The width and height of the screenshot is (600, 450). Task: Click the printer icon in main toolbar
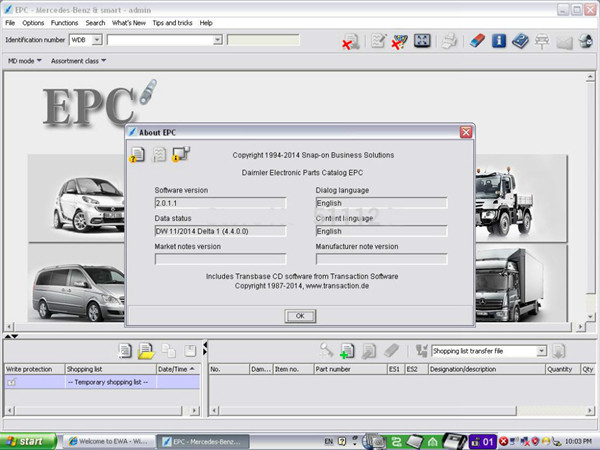coord(449,41)
